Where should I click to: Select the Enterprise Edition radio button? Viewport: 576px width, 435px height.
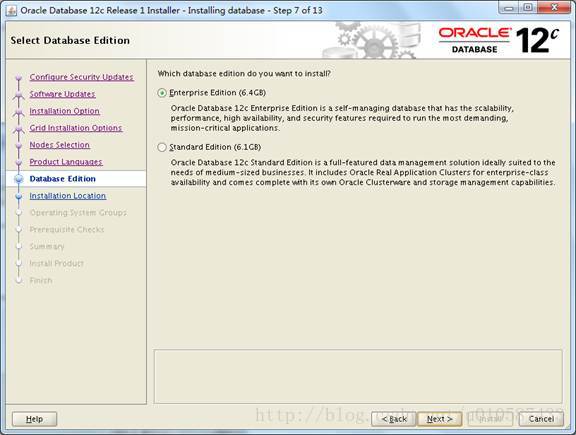point(162,93)
